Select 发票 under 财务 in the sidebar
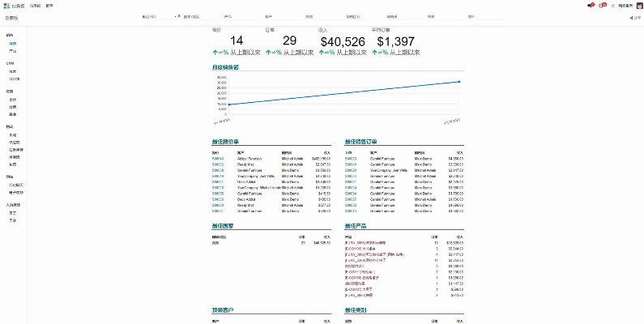 click(12, 107)
